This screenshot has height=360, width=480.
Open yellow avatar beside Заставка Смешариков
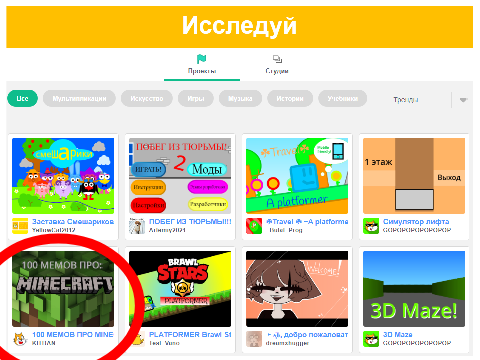click(20, 226)
